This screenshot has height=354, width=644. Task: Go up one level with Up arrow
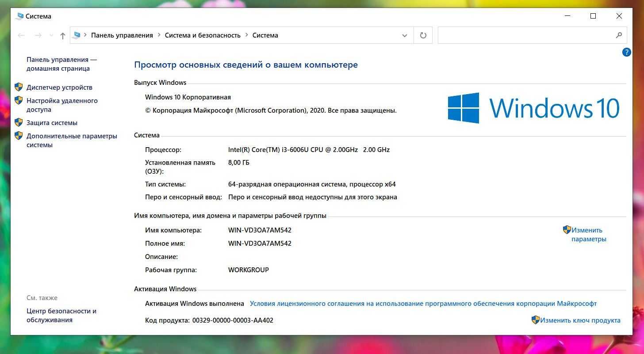coord(63,35)
